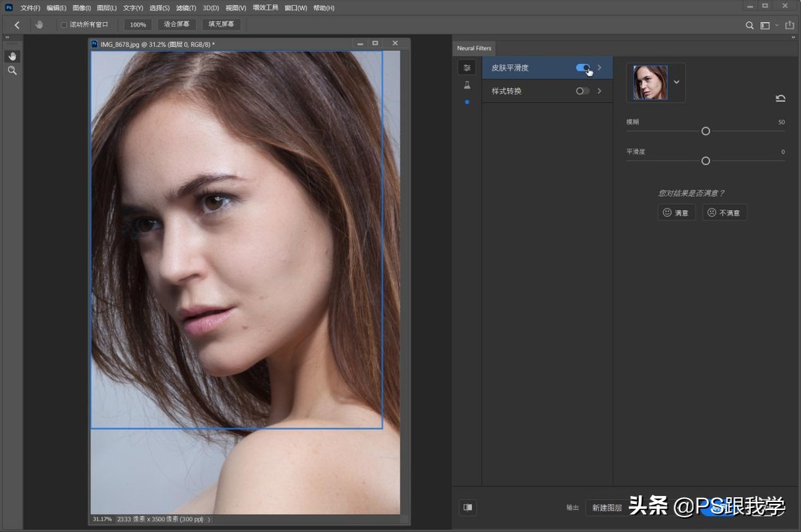Click the 模糊 slider handle
Screen dimensions: 801x532
706,131
